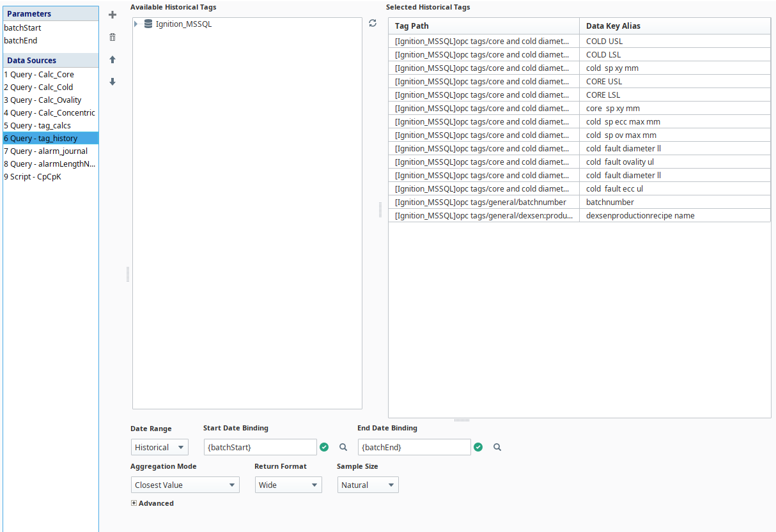
Task: Click the Data Sources section header
Action: click(51, 60)
